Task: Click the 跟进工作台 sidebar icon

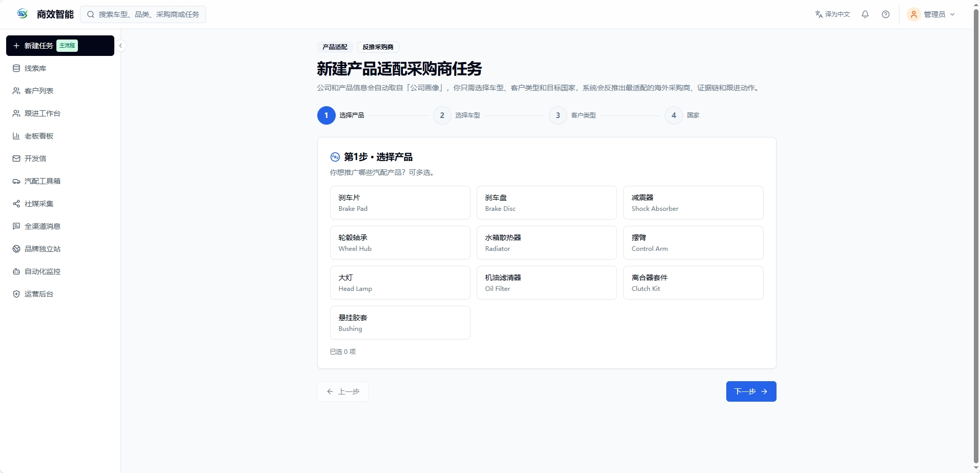Action: point(16,113)
